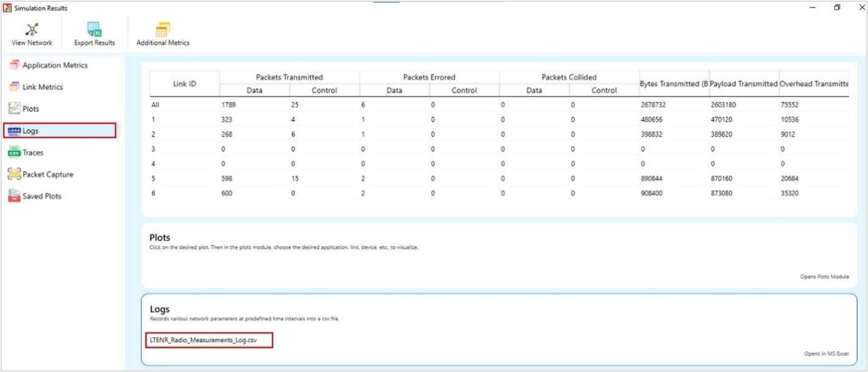Open Traces in the sidebar
The width and height of the screenshot is (868, 372).
pos(32,152)
